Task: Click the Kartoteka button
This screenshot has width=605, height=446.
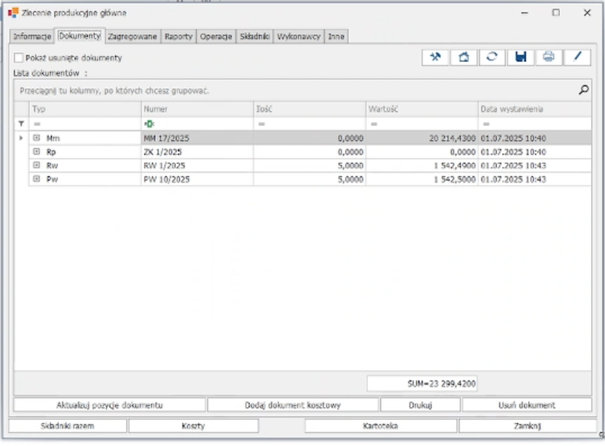Action: (x=380, y=426)
